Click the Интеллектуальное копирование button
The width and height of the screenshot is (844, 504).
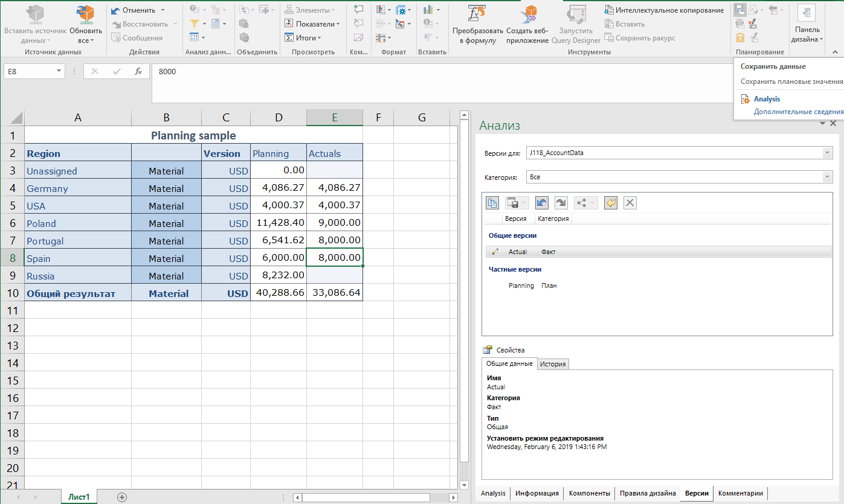[x=664, y=10]
